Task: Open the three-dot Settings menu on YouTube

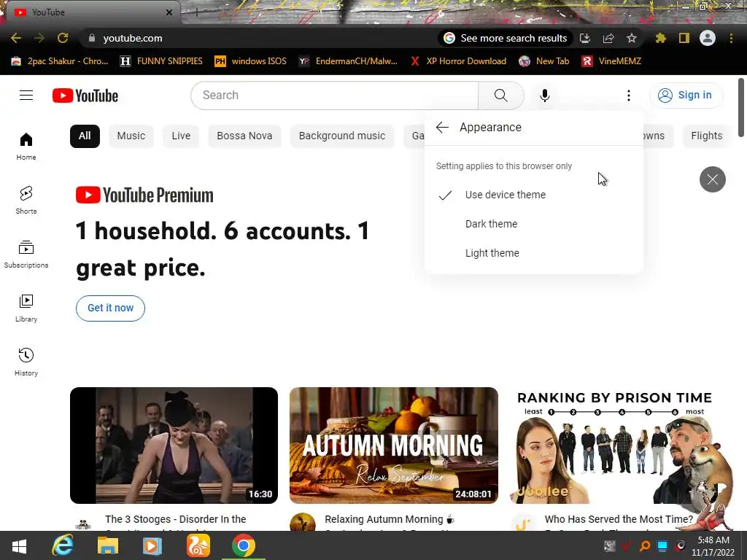Action: (628, 96)
